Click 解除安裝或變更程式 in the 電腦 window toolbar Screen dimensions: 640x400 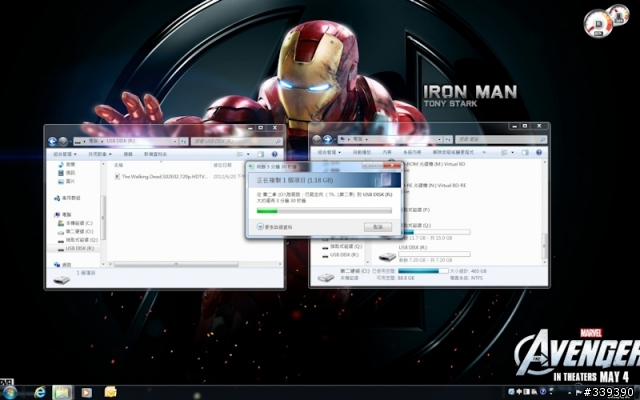(453, 152)
